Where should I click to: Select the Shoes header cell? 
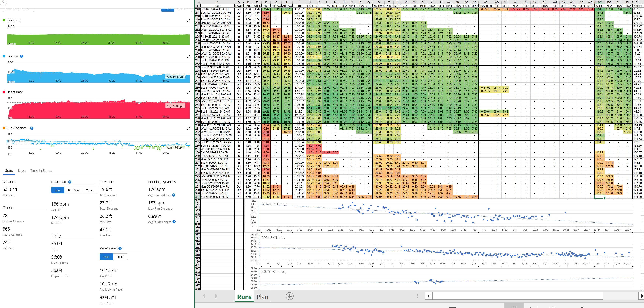(x=637, y=6)
